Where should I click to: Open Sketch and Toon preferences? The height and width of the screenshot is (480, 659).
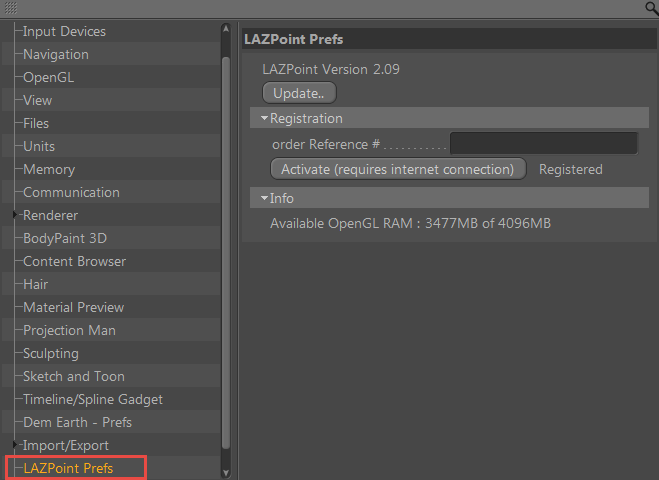tap(74, 376)
